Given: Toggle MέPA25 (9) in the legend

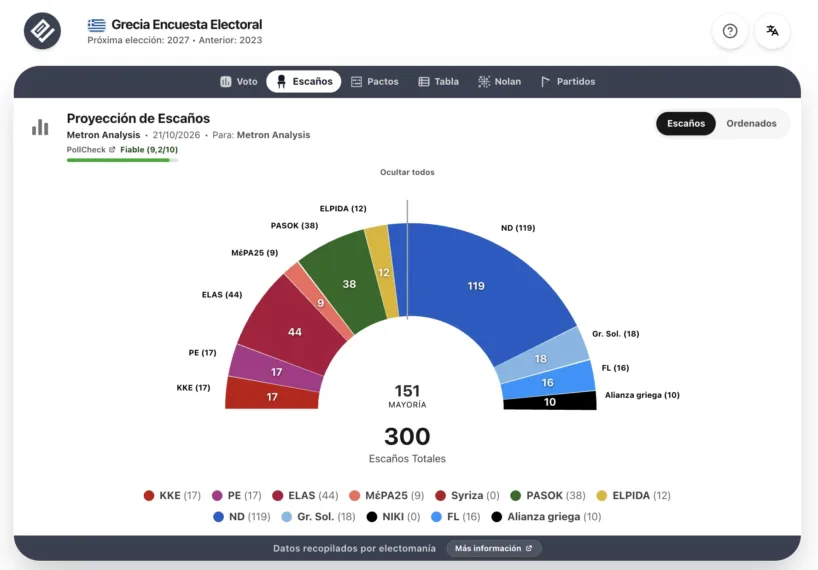Looking at the screenshot, I should point(387,495).
